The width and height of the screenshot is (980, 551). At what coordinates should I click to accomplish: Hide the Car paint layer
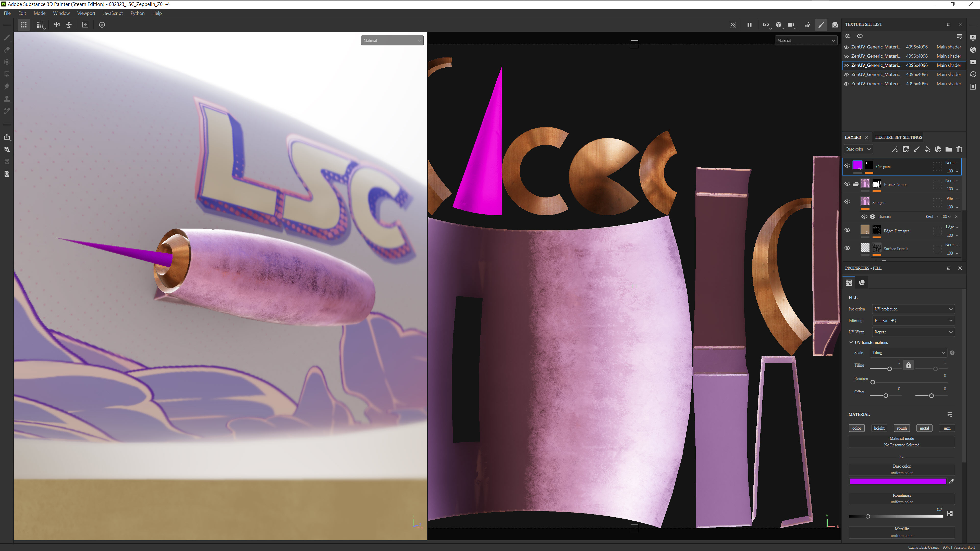click(847, 166)
